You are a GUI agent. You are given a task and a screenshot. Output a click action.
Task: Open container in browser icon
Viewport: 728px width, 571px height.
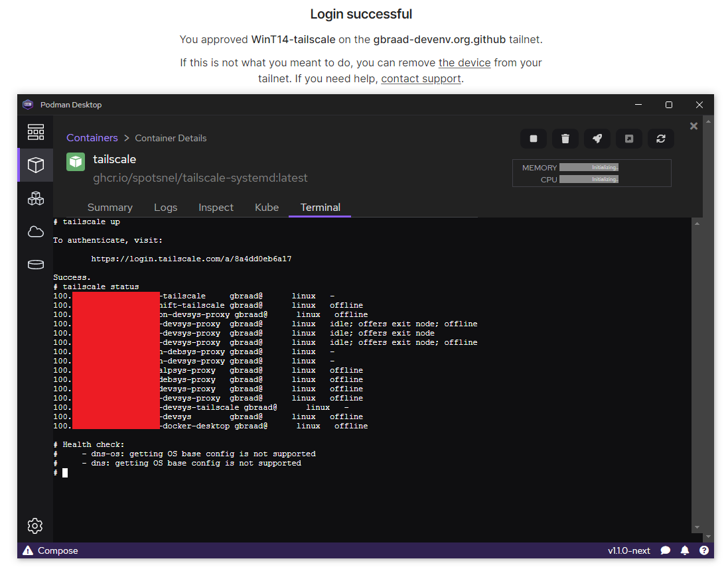(629, 138)
